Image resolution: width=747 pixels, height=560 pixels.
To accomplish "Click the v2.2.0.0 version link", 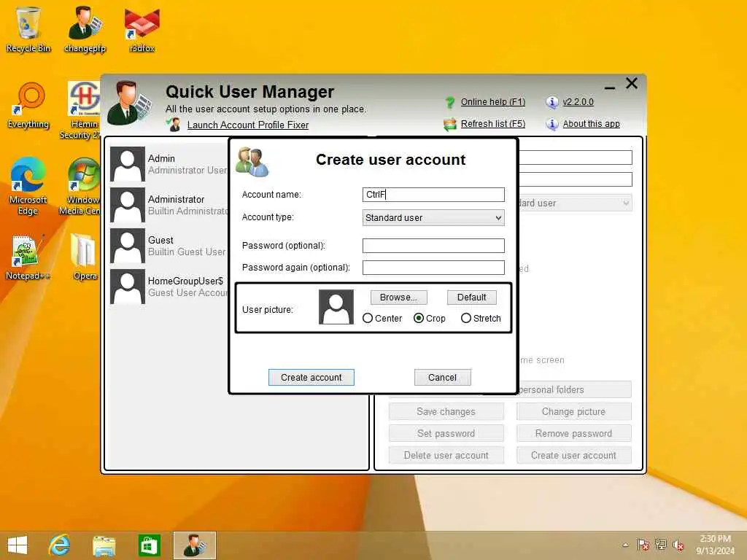I will click(578, 102).
